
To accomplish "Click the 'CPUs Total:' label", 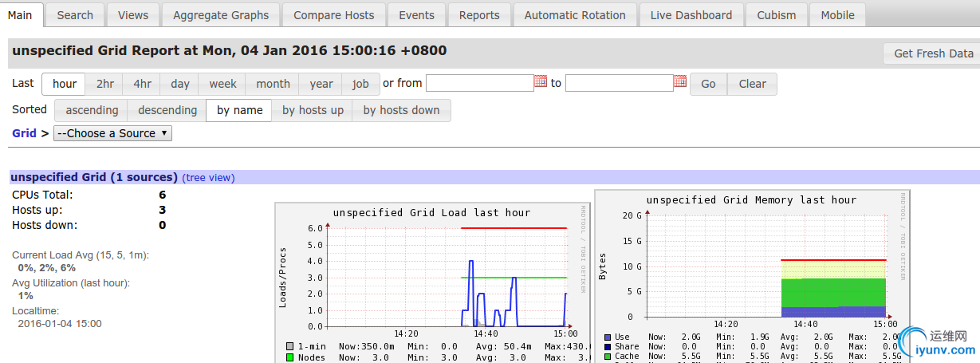I will 42,195.
